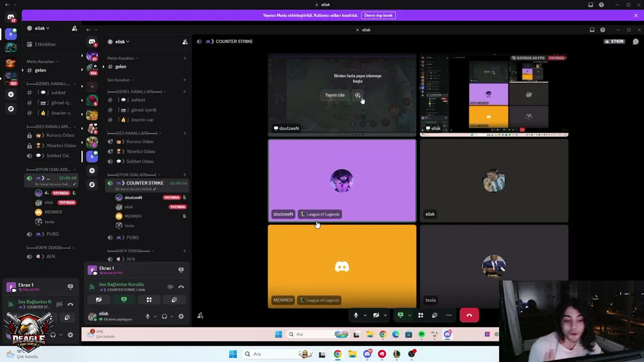Screen dimensions: 644x362
Task: Open activities button in streamed user panel
Action: pos(149,300)
